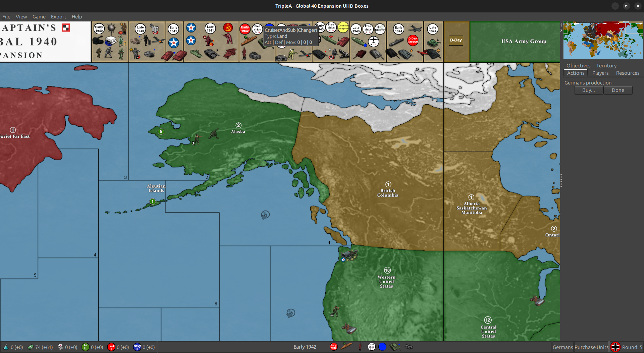Screen dimensions: 644x353
Task: Open the View menu
Action: pos(21,17)
